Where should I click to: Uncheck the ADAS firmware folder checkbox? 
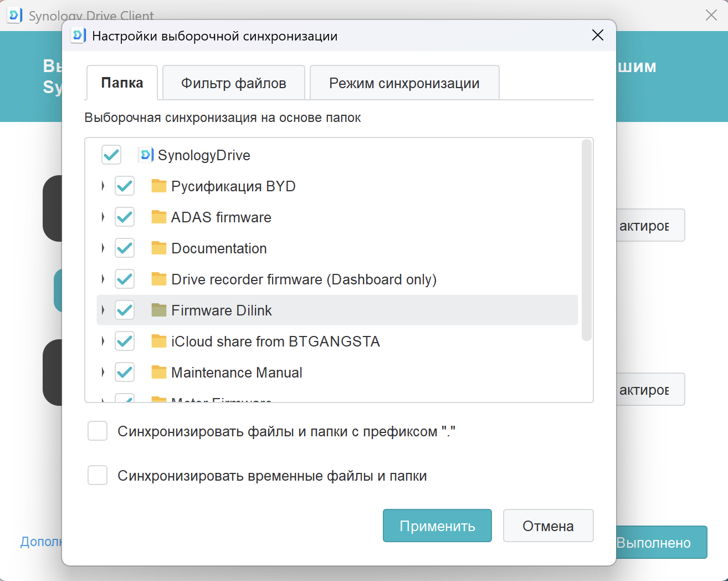125,217
